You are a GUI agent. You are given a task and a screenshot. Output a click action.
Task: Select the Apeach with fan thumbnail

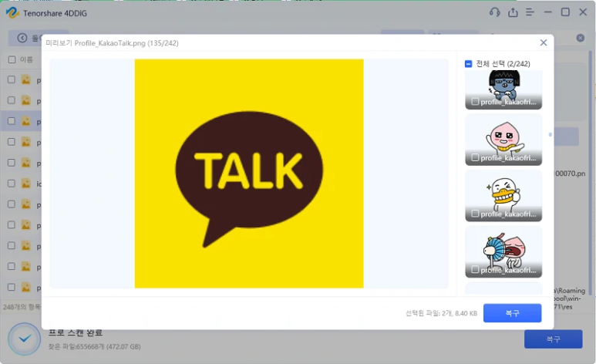point(503,251)
